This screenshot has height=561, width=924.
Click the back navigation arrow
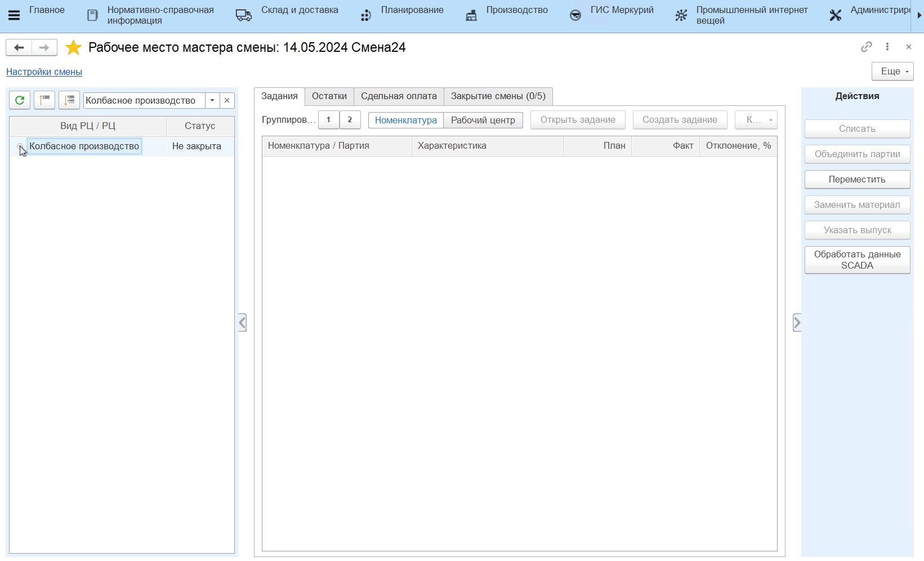click(x=19, y=48)
